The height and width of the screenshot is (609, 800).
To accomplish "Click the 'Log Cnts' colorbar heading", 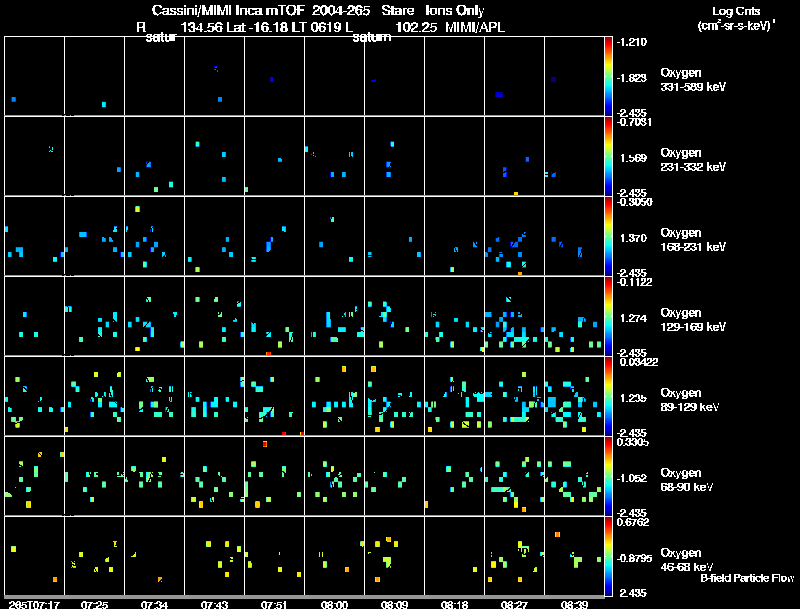I will [x=736, y=11].
